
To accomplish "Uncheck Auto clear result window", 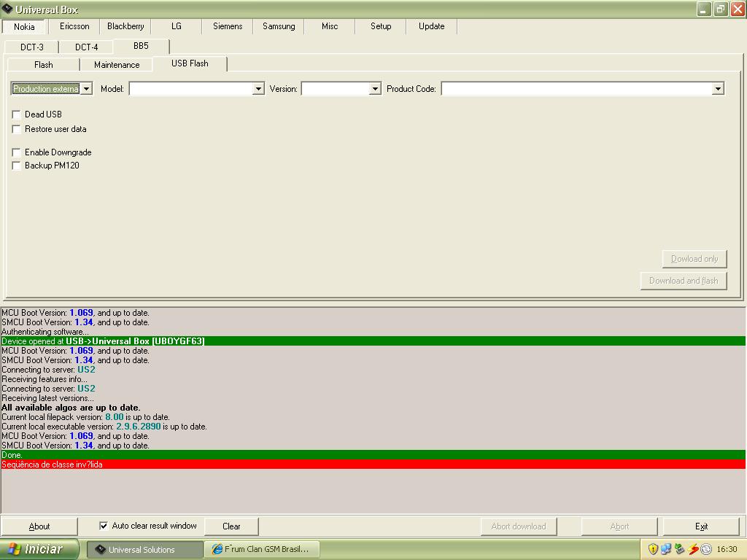I will pyautogui.click(x=103, y=526).
